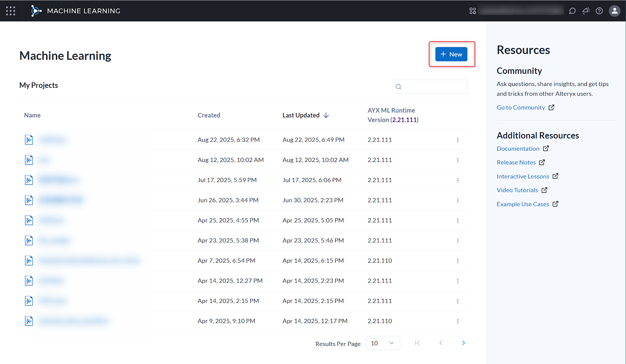Viewport: 626px width, 364px height.
Task: Click version 2.21.110 in the Apr 7, 2025 row
Action: tap(380, 260)
